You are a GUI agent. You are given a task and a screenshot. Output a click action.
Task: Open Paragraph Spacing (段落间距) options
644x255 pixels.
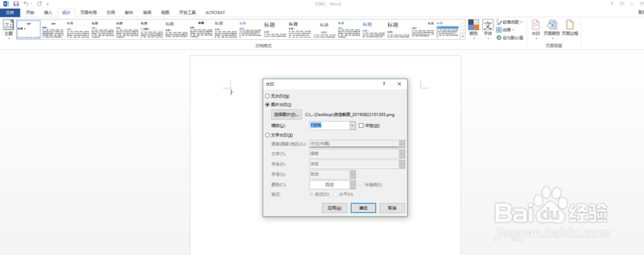click(x=509, y=22)
